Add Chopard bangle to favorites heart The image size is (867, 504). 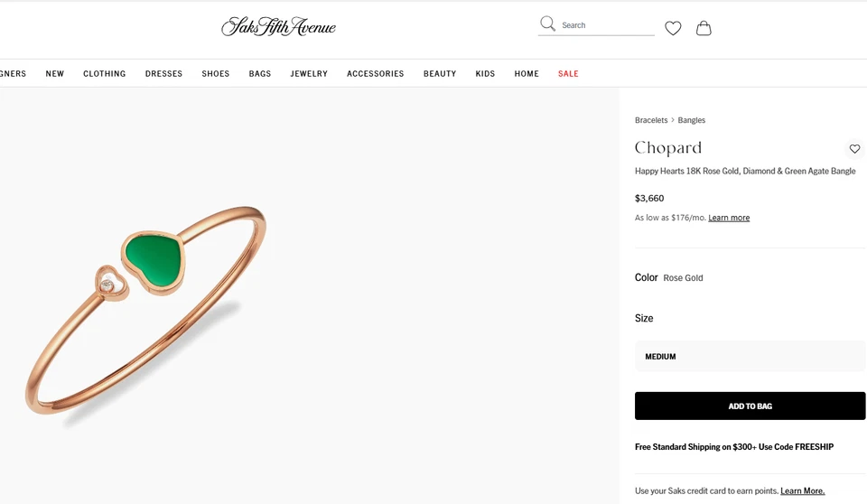[855, 149]
